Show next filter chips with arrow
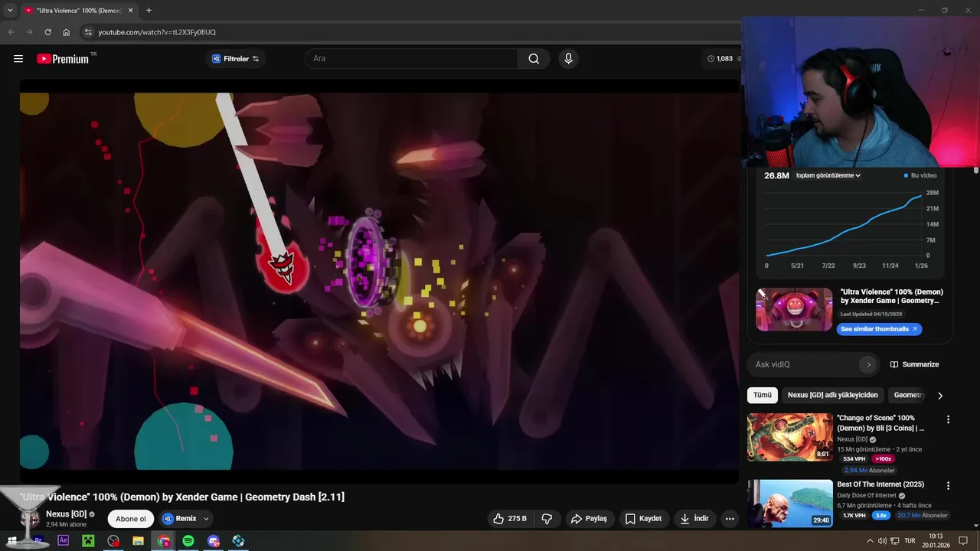 point(940,396)
